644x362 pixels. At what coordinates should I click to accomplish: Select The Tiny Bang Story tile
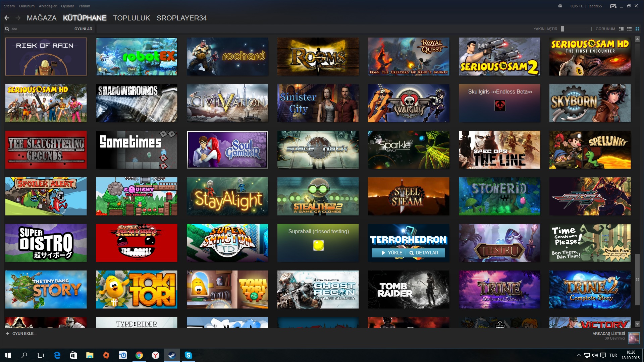(46, 290)
